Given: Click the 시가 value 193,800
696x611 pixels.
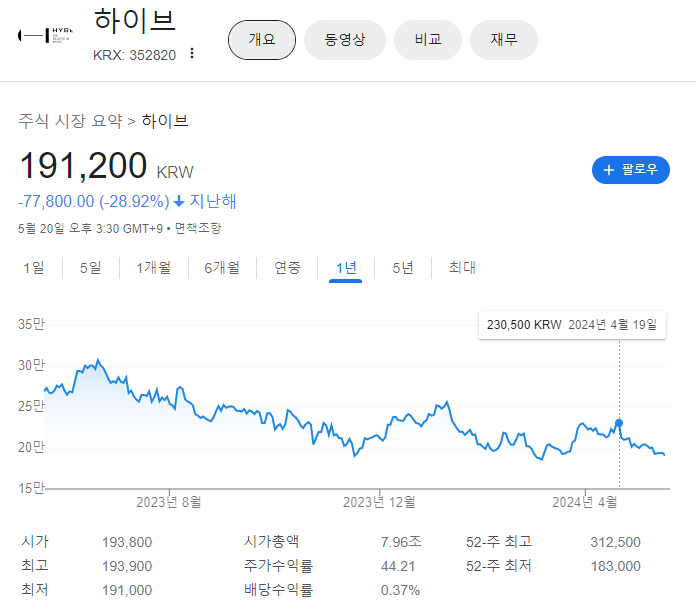Looking at the screenshot, I should tap(127, 542).
